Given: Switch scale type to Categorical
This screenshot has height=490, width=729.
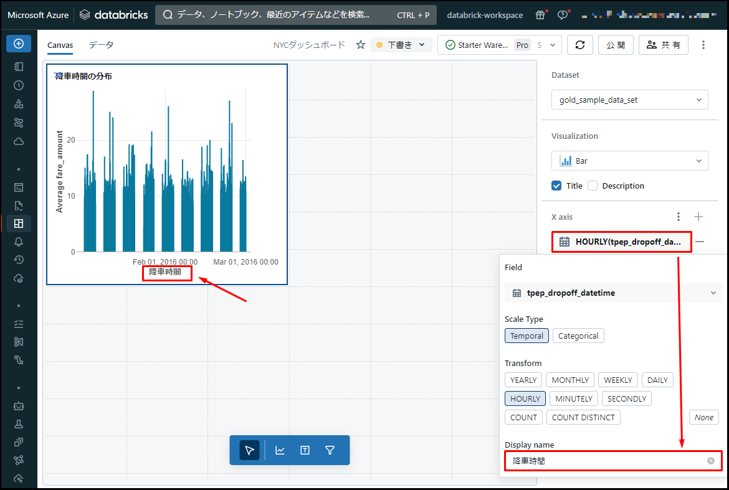Looking at the screenshot, I should pyautogui.click(x=577, y=336).
